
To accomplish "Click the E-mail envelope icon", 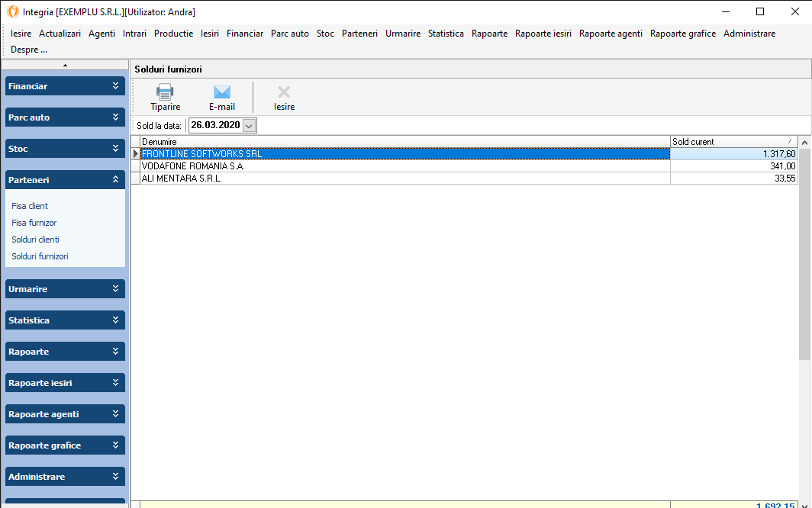I will pyautogui.click(x=222, y=92).
